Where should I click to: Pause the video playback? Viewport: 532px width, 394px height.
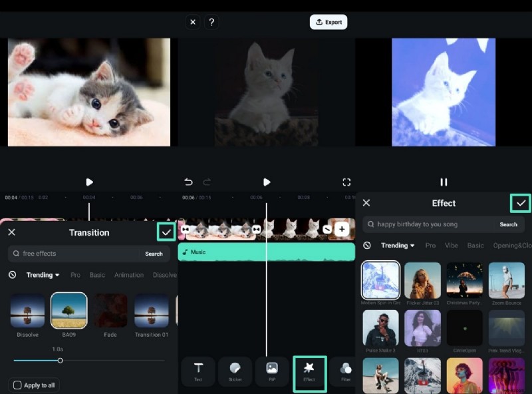[444, 182]
